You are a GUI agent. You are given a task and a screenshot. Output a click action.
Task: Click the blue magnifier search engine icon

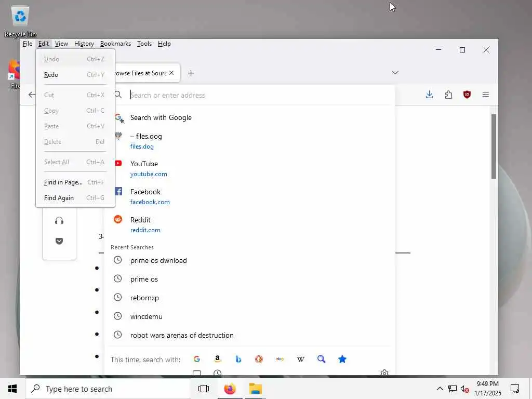[x=321, y=359]
